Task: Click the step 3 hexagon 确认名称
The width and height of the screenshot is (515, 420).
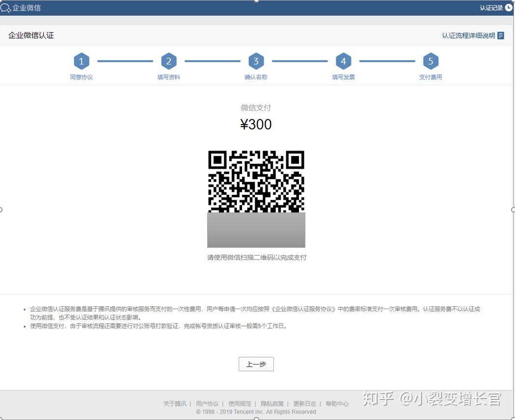Action: coord(256,61)
